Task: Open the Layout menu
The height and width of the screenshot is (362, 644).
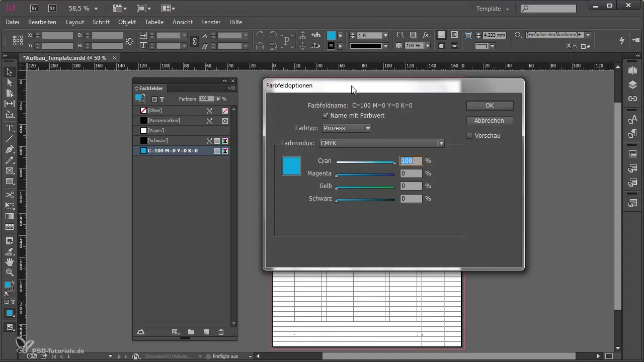Action: [x=75, y=22]
